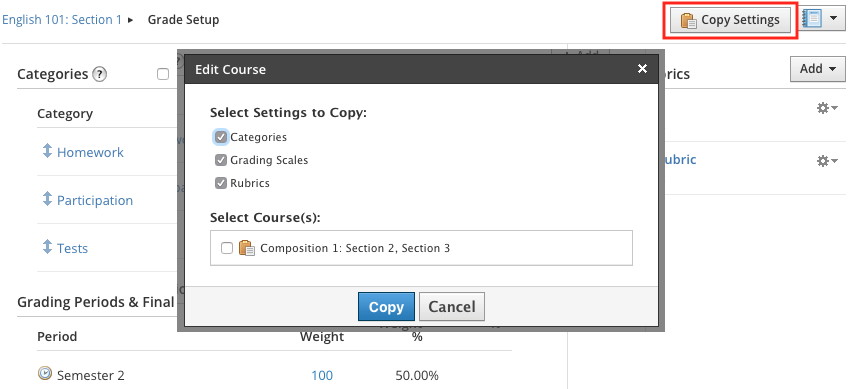Open the Homework category link
Screen dimensions: 859x389
90,152
